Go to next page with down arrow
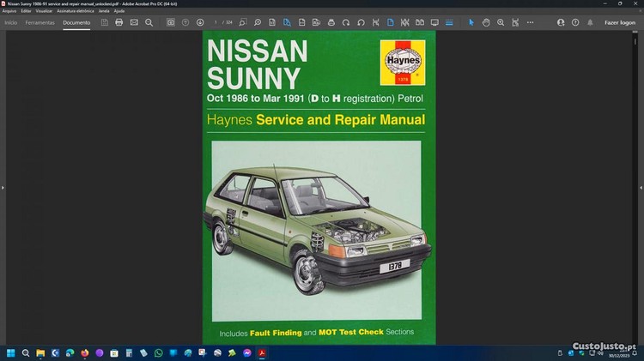 [x=200, y=22]
